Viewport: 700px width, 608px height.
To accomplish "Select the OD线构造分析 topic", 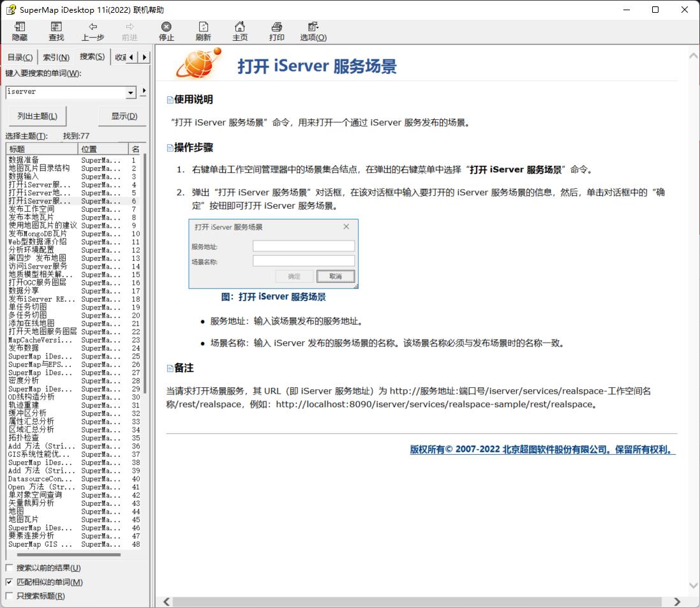I will coord(31,397).
